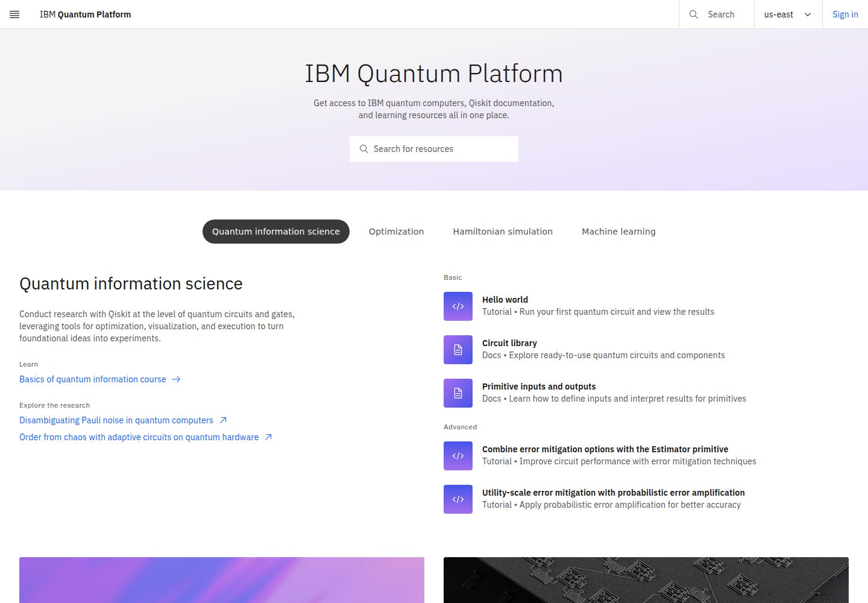Viewport: 868px width, 603px height.
Task: Click the arrow next to Basics of quantum information course
Action: click(x=176, y=379)
